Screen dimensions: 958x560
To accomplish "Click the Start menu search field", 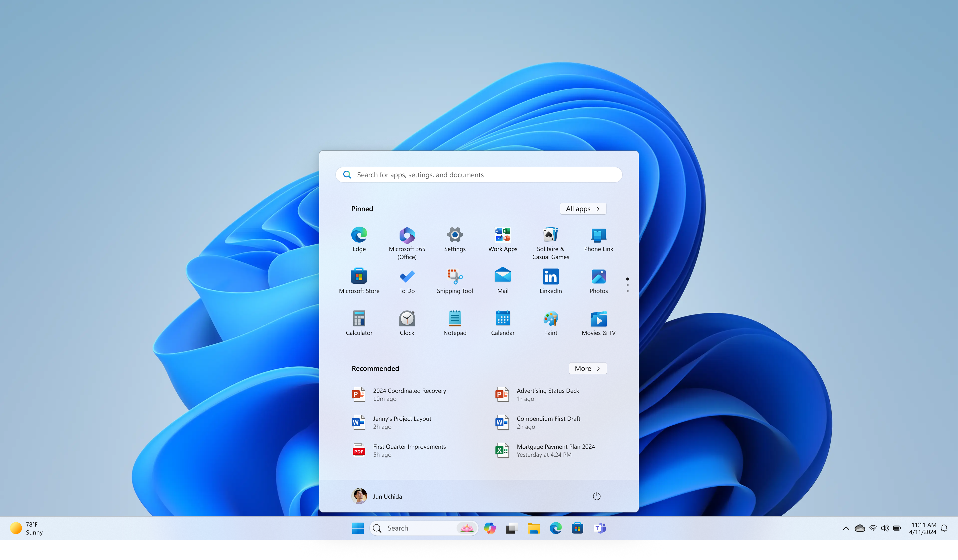I will click(478, 174).
